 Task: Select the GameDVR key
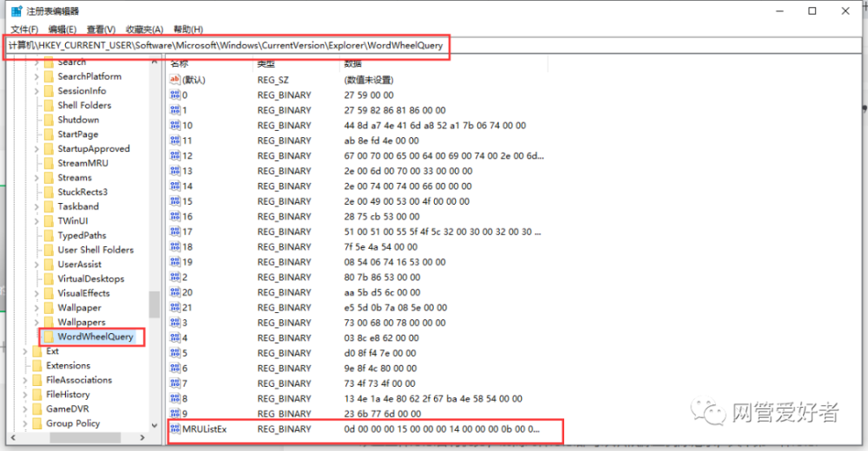67,409
